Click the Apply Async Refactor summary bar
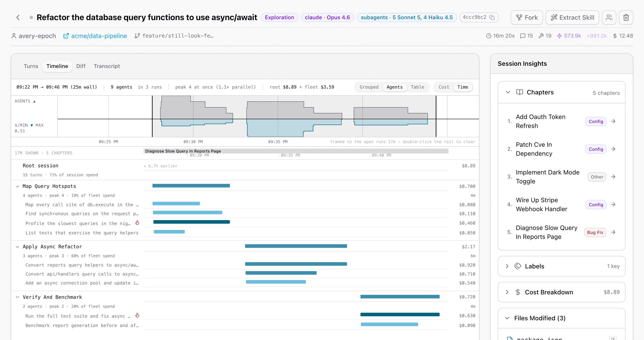This screenshot has width=644, height=340. coord(296,246)
